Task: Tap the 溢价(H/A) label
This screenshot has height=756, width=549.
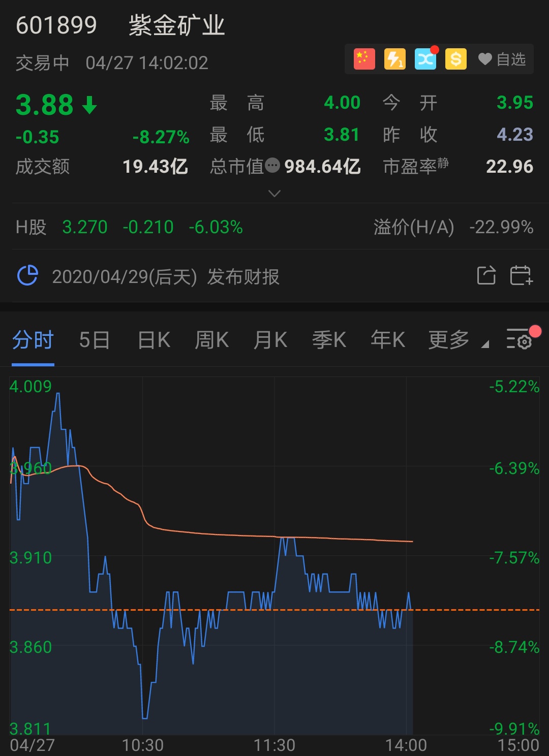Action: point(414,227)
